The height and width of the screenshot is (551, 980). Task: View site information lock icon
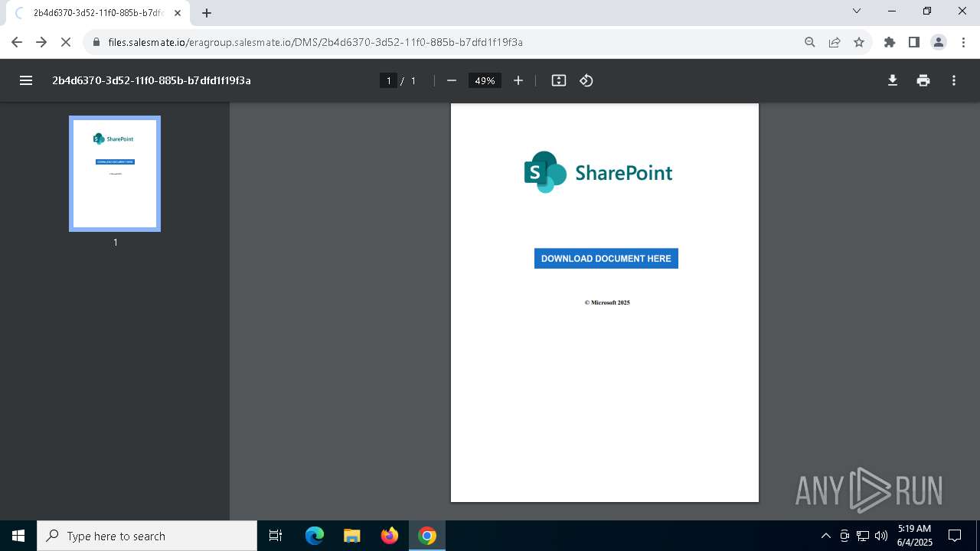pyautogui.click(x=96, y=42)
